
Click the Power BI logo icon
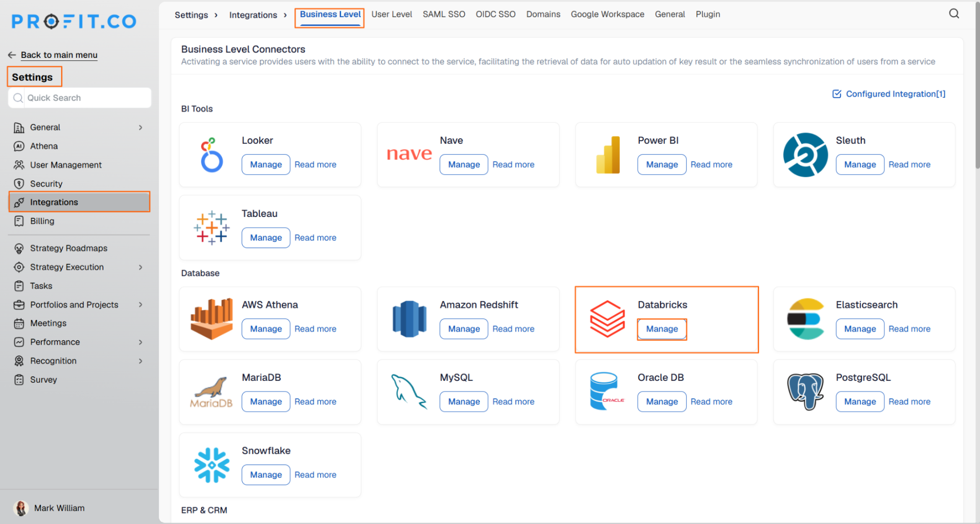[608, 155]
